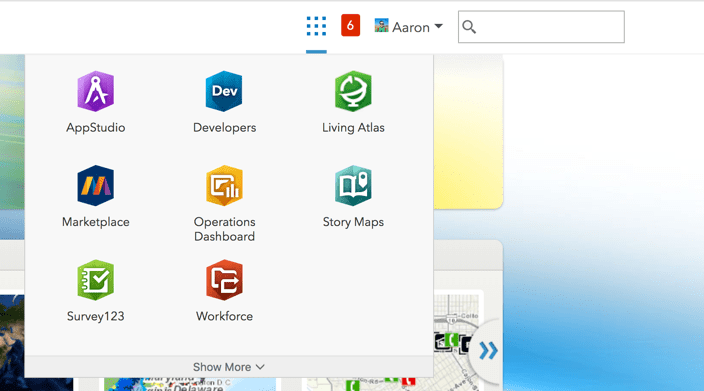Viewport: 704px width, 391px height.
Task: Open the Developers app icon
Action: pyautogui.click(x=224, y=91)
